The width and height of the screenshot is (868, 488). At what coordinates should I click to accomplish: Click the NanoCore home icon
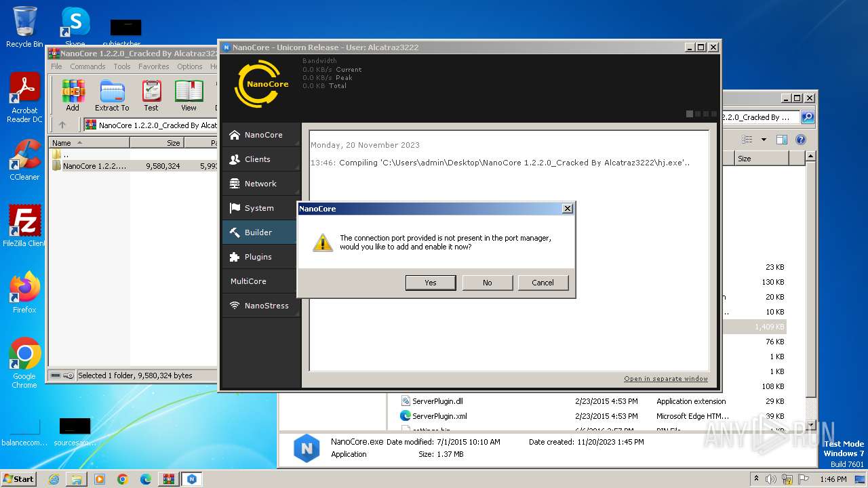point(235,135)
